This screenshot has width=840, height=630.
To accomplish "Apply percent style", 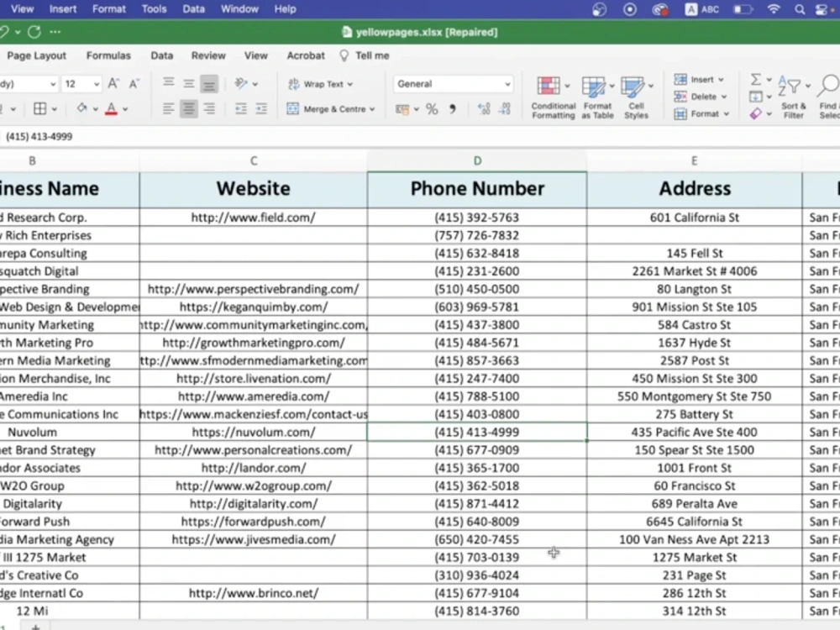I will coord(432,109).
